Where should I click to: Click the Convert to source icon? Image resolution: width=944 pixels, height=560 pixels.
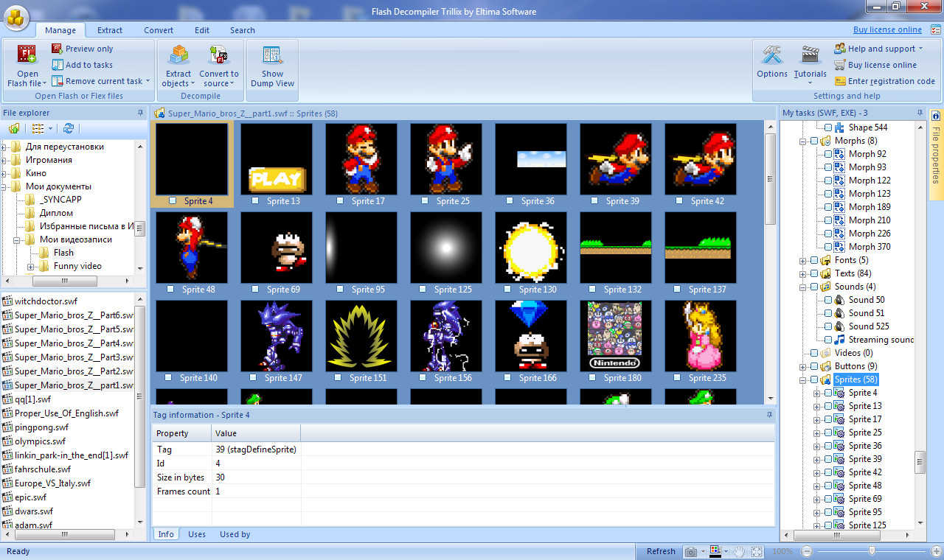(219, 55)
